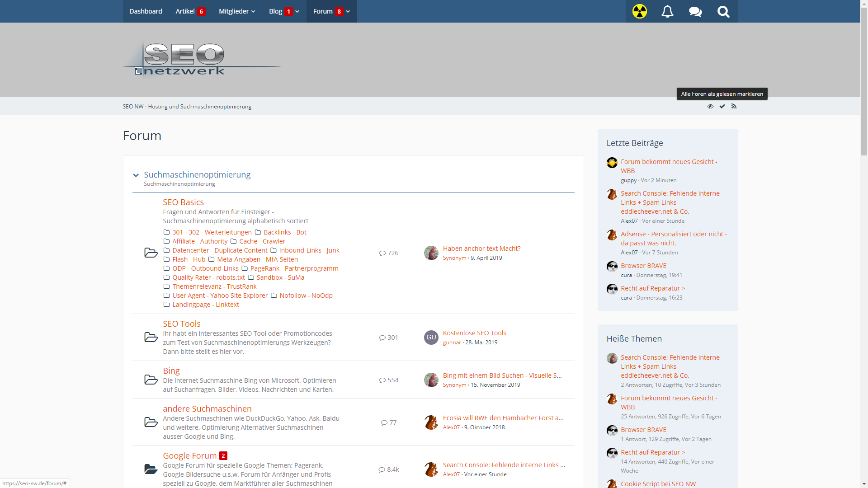The height and width of the screenshot is (488, 868).
Task: Open the Browser BRAVE recent post
Action: (x=643, y=266)
